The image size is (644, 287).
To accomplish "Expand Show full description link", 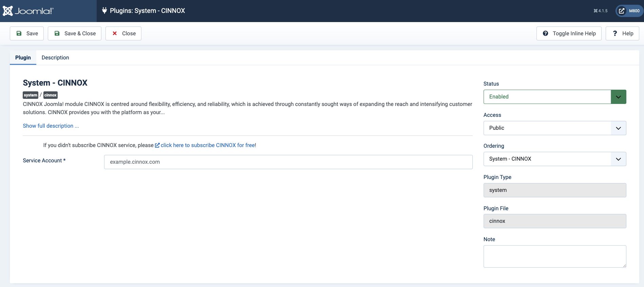I will (51, 126).
